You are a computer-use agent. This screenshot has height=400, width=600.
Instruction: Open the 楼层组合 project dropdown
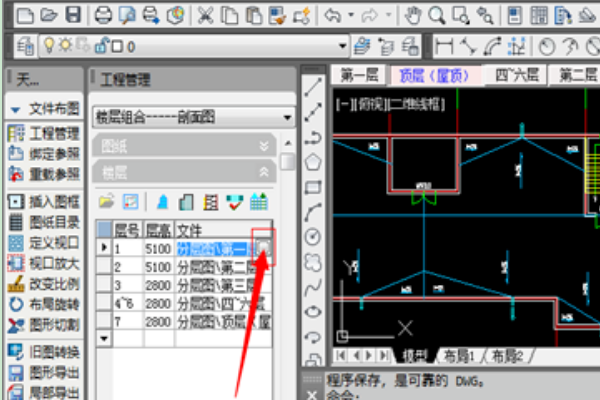(x=193, y=117)
